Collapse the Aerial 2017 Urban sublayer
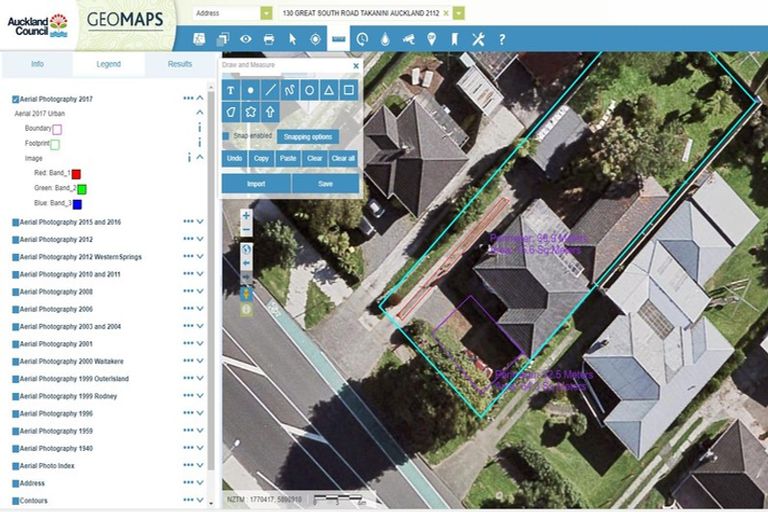The height and width of the screenshot is (512, 768). (200, 114)
